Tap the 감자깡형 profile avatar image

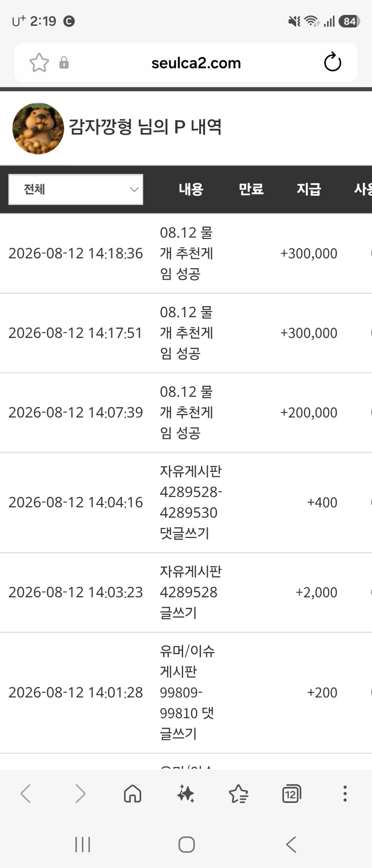tap(38, 128)
